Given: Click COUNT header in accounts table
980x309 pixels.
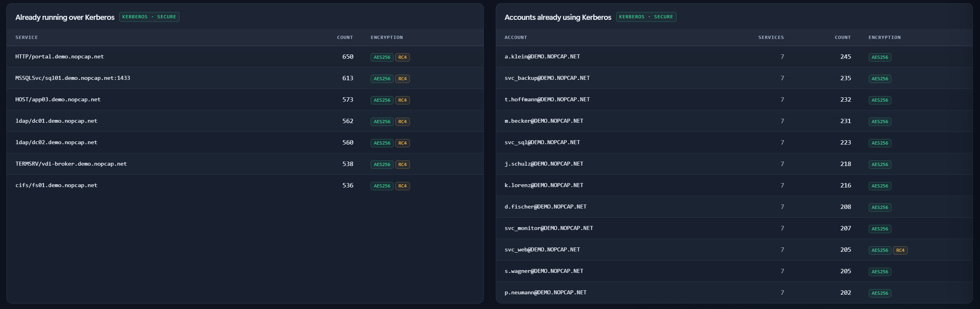Looking at the screenshot, I should point(843,37).
